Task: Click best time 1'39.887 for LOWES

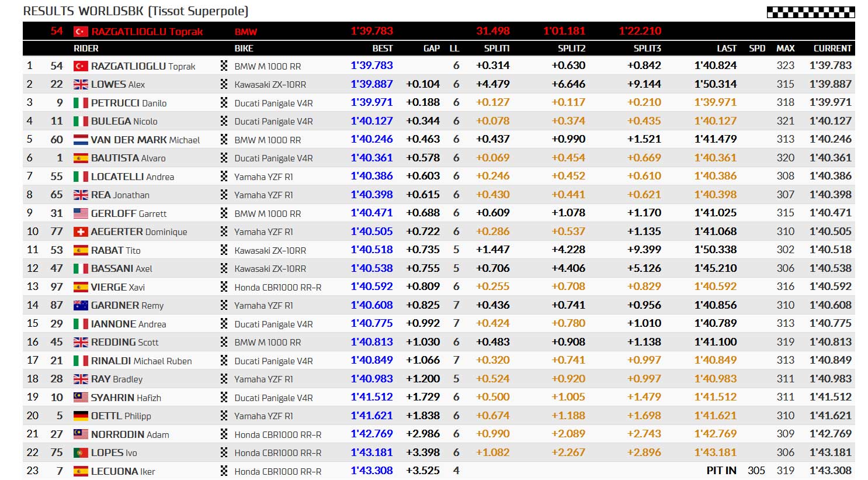Action: pyautogui.click(x=371, y=84)
